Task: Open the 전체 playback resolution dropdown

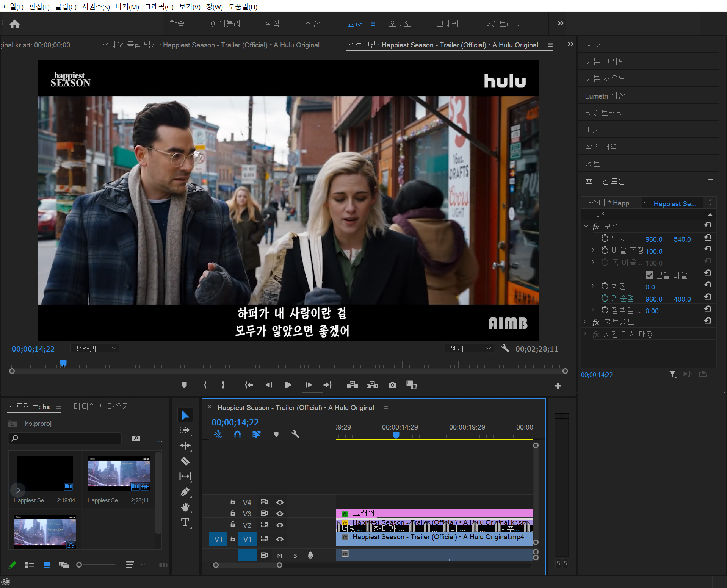Action: [469, 349]
